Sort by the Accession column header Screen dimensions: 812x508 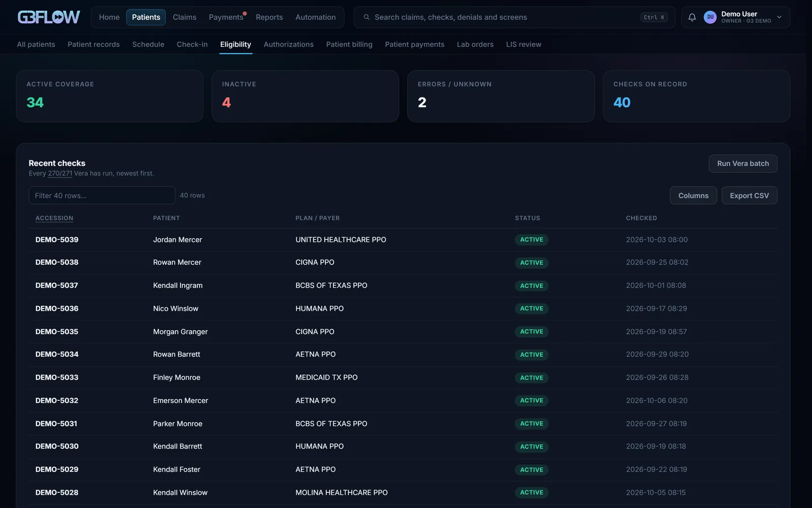point(54,218)
